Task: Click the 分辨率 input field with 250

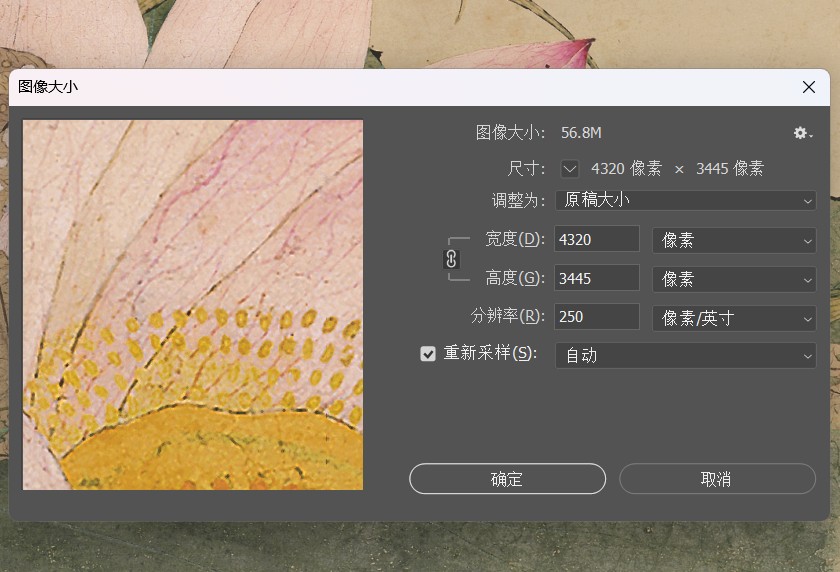Action: (597, 317)
